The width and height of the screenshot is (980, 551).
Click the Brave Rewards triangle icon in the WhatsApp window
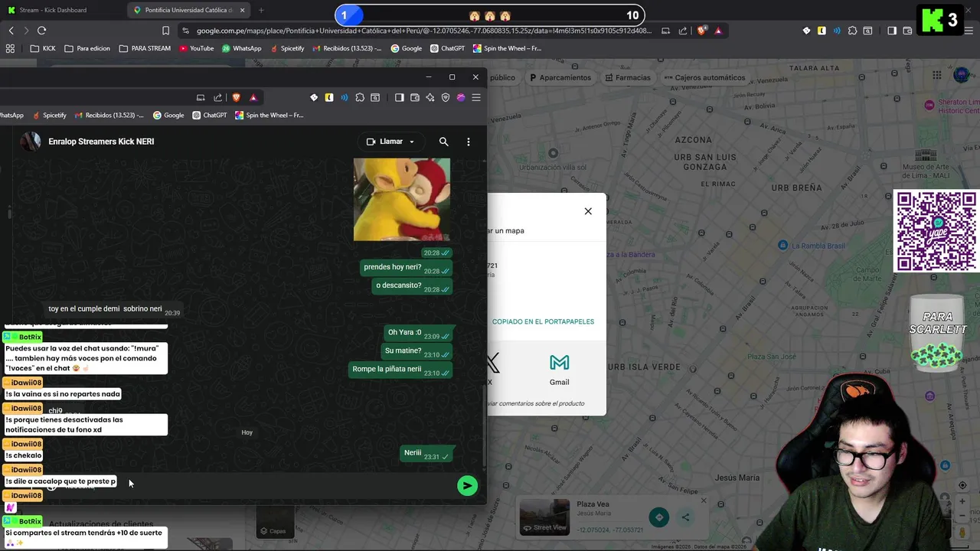(x=253, y=97)
